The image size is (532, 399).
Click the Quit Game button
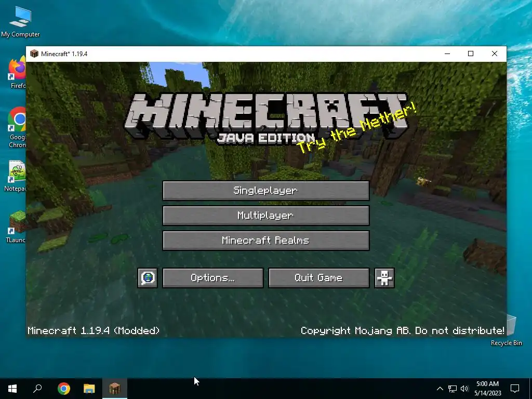[318, 278]
